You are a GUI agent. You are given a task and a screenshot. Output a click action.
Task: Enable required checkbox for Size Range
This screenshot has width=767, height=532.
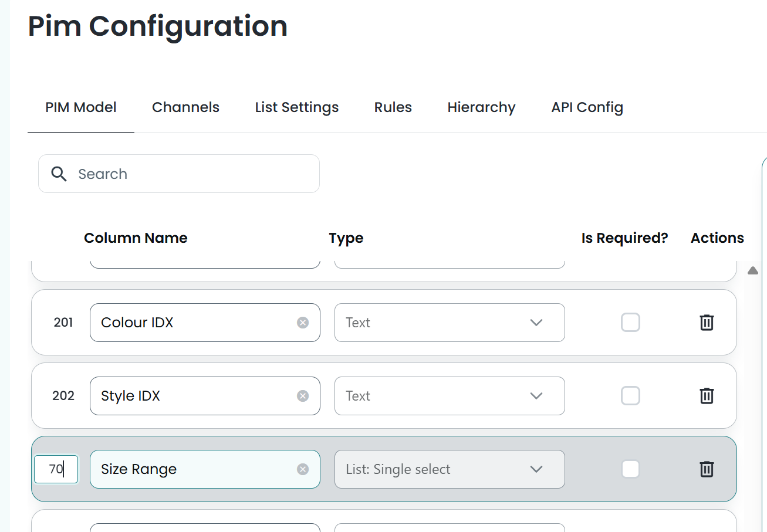[630, 469]
